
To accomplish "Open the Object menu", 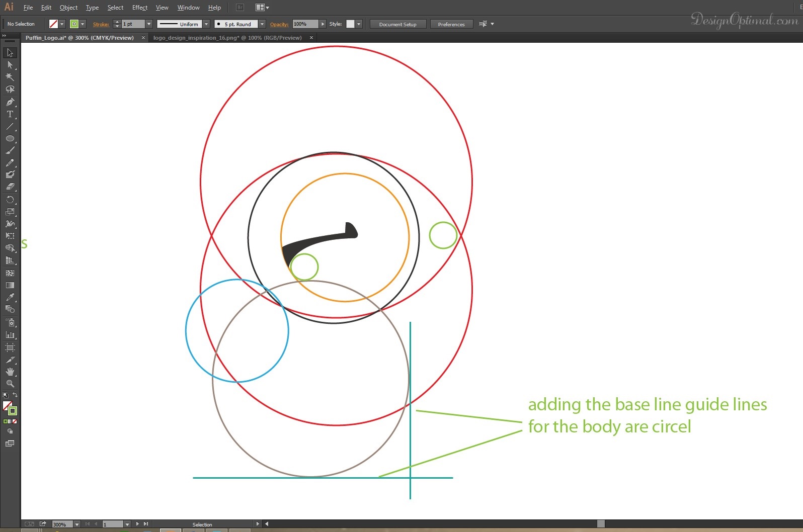I will coord(68,8).
